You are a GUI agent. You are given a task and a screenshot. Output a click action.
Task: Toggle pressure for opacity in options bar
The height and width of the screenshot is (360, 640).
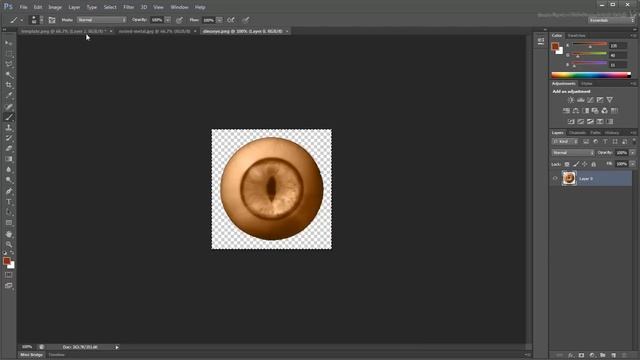(179, 20)
